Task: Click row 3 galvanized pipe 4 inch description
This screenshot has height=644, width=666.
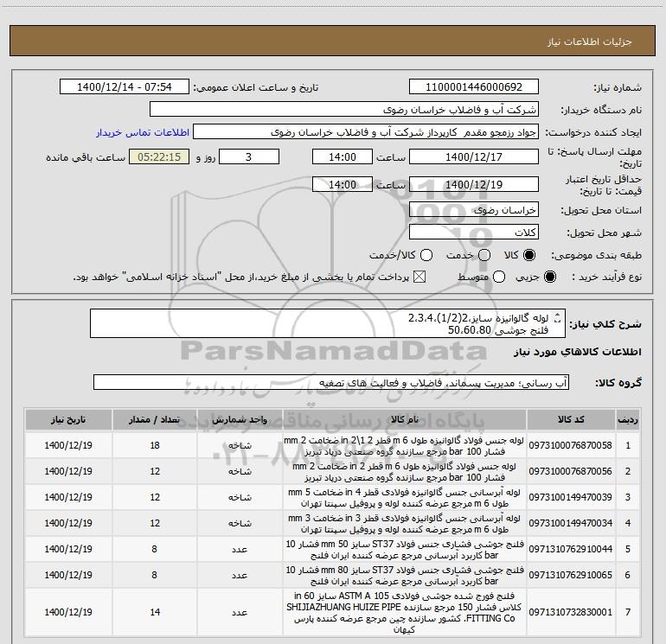Action: [x=405, y=498]
